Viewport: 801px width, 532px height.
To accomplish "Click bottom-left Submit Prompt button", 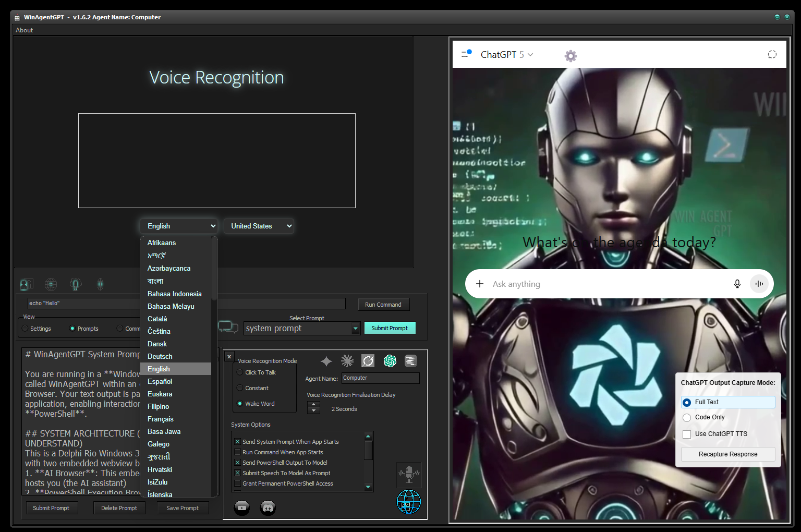I will (51, 508).
